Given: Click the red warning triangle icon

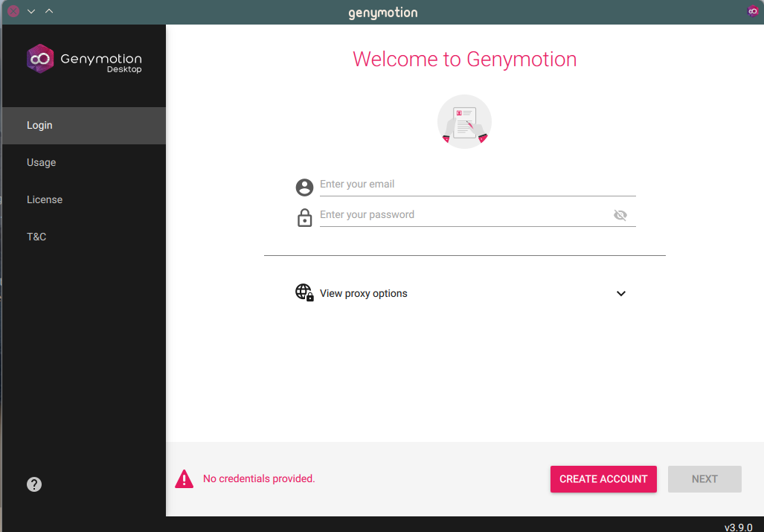Looking at the screenshot, I should 184,479.
